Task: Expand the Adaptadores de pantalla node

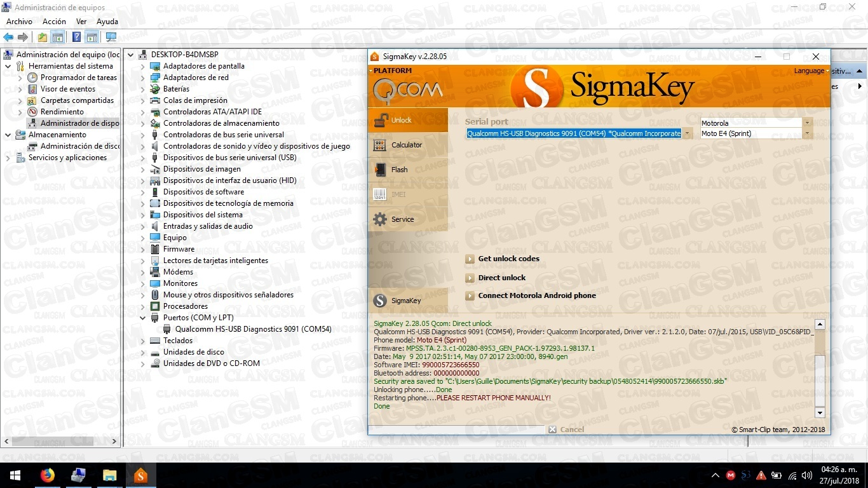Action: pyautogui.click(x=143, y=66)
